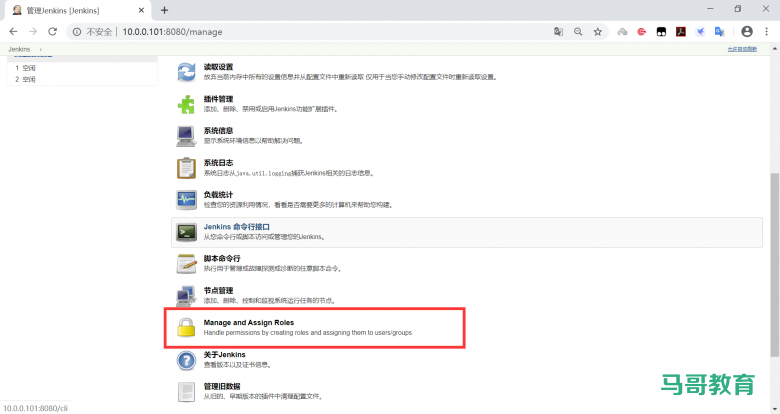
Task: Click the Jenkins CLI terminal icon
Action: click(x=187, y=232)
